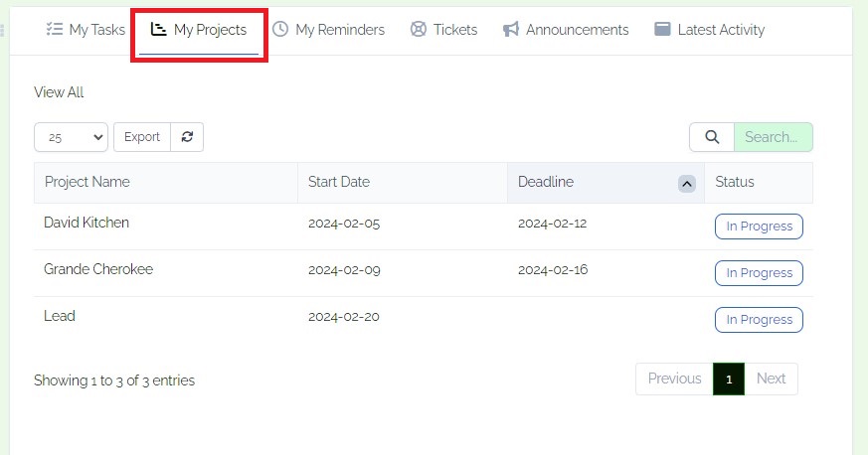Click the Announcements megaphone icon
Viewport: 868px width, 455px height.
point(510,29)
